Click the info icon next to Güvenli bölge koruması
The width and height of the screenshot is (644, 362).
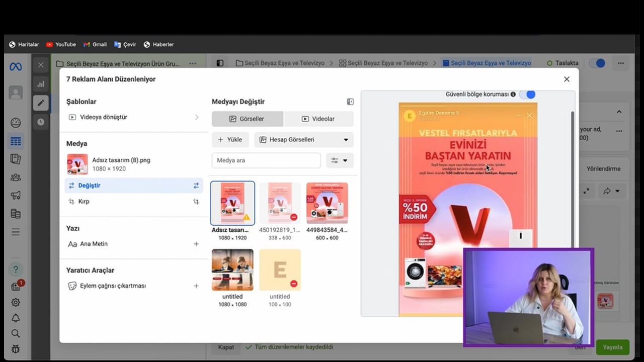513,94
